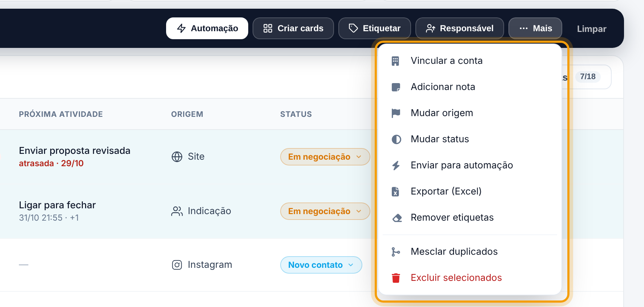Choose Mudar origem in the dropdown menu
This screenshot has width=644, height=307.
pos(470,113)
